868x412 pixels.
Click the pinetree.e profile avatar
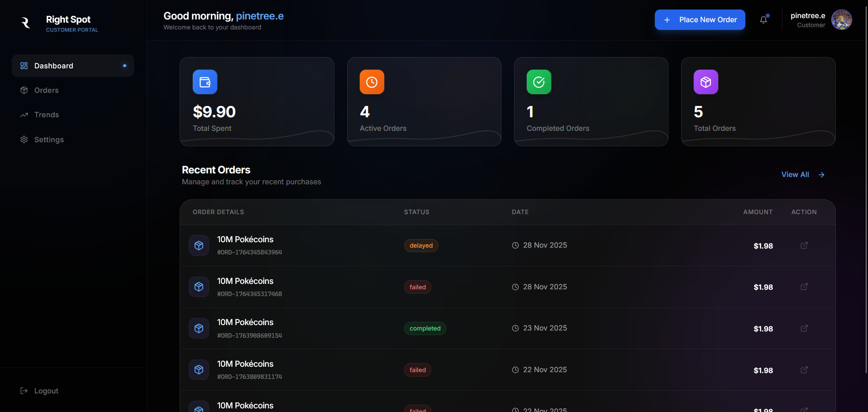[842, 20]
